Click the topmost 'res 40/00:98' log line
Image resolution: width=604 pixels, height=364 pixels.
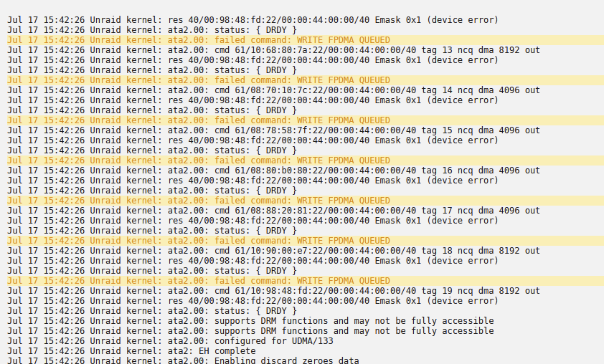(x=253, y=20)
